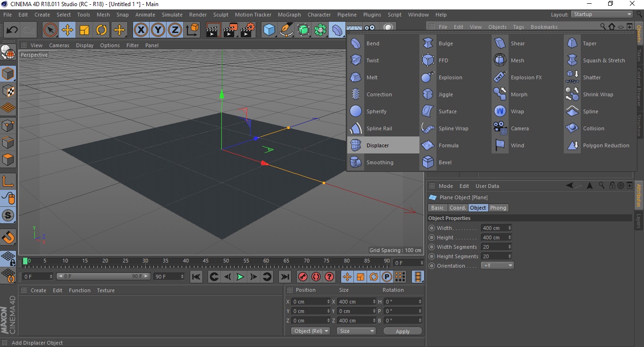
Task: Add the Wrap deformer
Action: click(x=527, y=111)
